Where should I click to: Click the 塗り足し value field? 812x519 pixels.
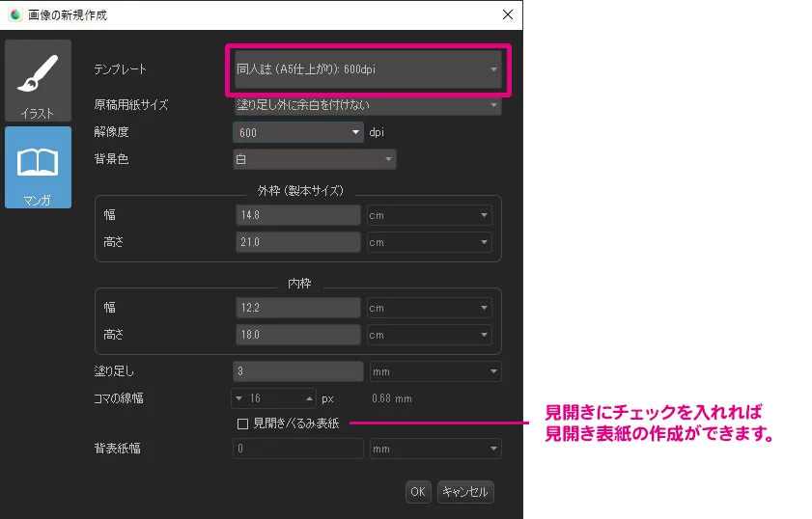click(297, 370)
